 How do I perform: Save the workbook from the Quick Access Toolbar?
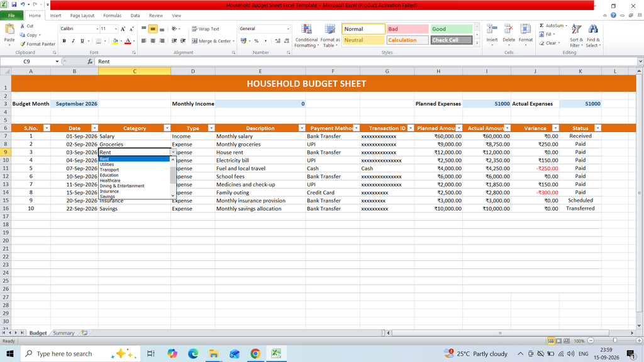[14, 5]
